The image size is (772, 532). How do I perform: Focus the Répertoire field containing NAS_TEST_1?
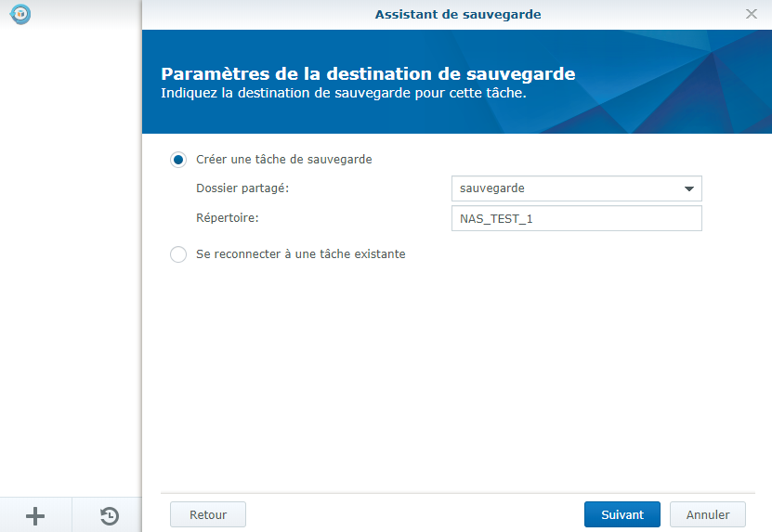(x=575, y=218)
